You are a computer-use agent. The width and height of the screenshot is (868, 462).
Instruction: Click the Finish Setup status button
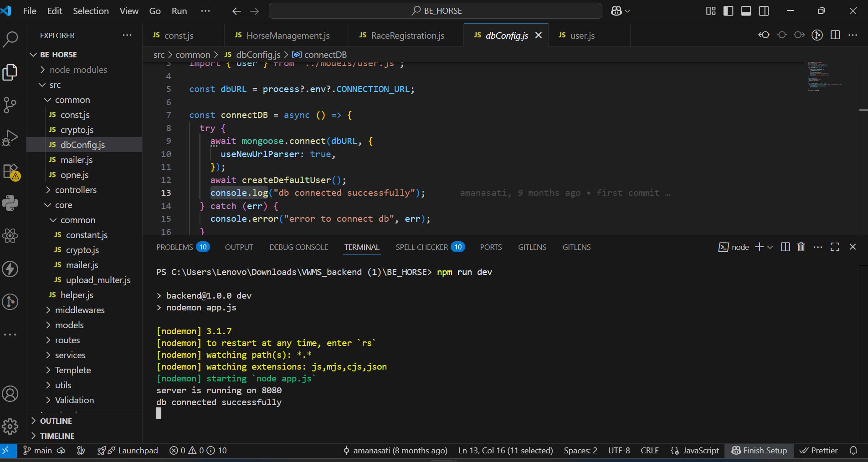(759, 450)
